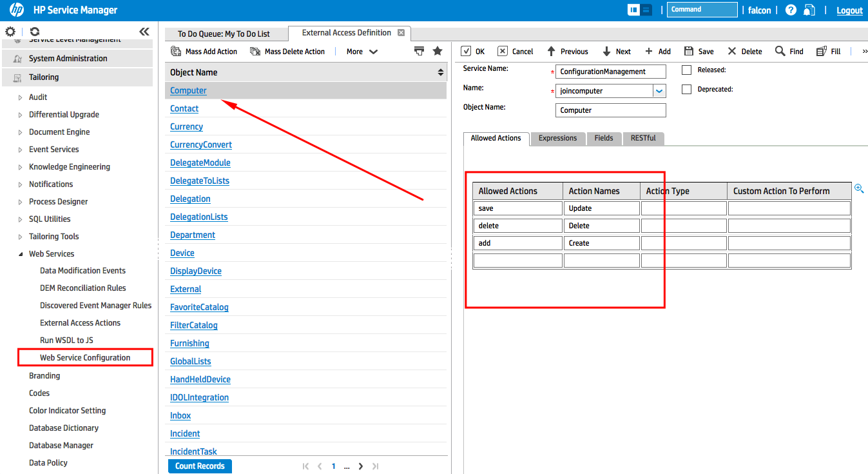The height and width of the screenshot is (474, 868).
Task: Click the Logout link
Action: click(x=849, y=10)
